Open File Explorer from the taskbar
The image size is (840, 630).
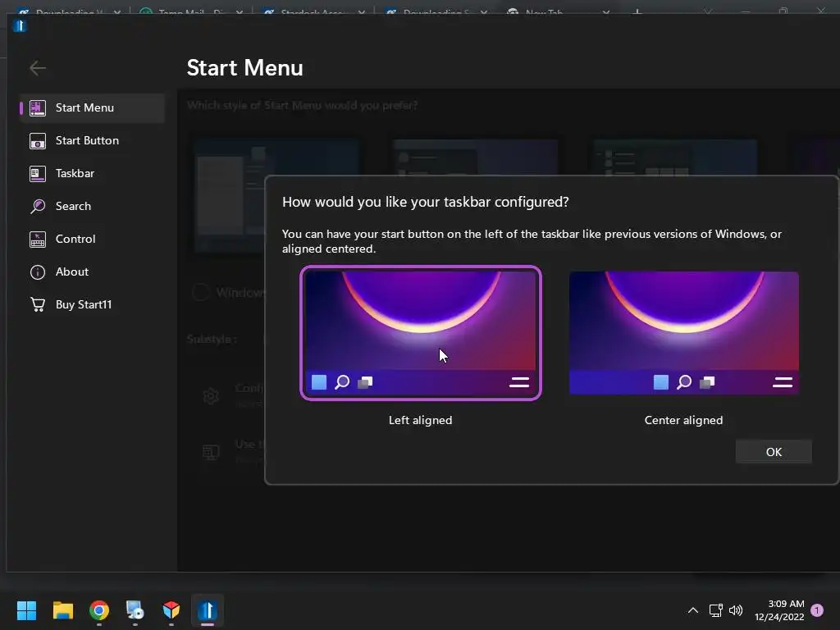click(62, 610)
